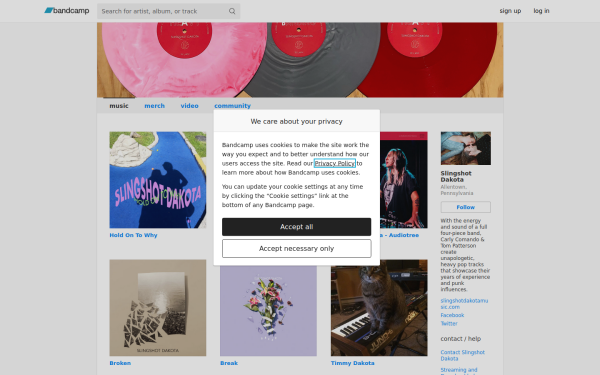This screenshot has width=600, height=375.
Task: Open the Contact Slingshot Dakota link
Action: (463, 355)
